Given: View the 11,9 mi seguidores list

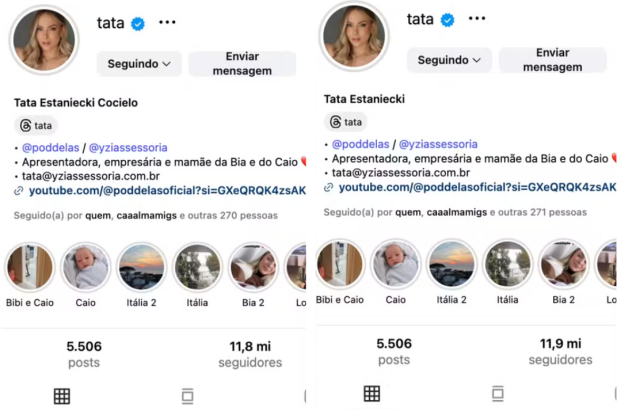Looking at the screenshot, I should [x=560, y=351].
